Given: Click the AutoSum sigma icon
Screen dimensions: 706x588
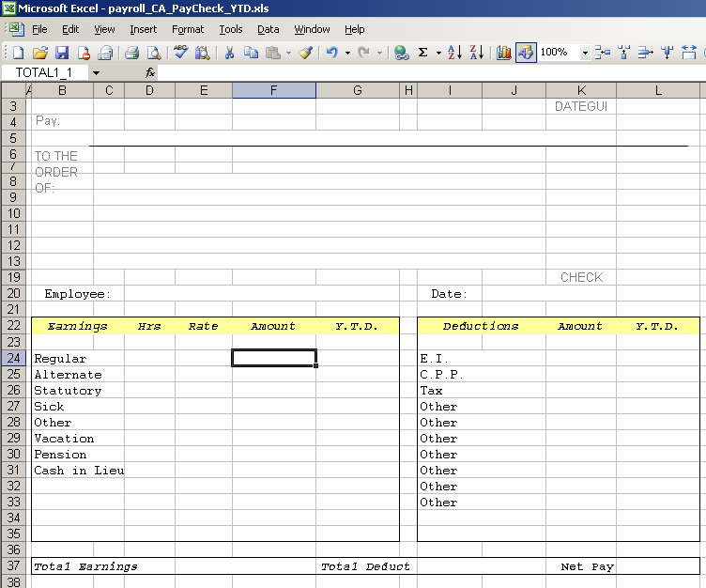Looking at the screenshot, I should pos(423,53).
